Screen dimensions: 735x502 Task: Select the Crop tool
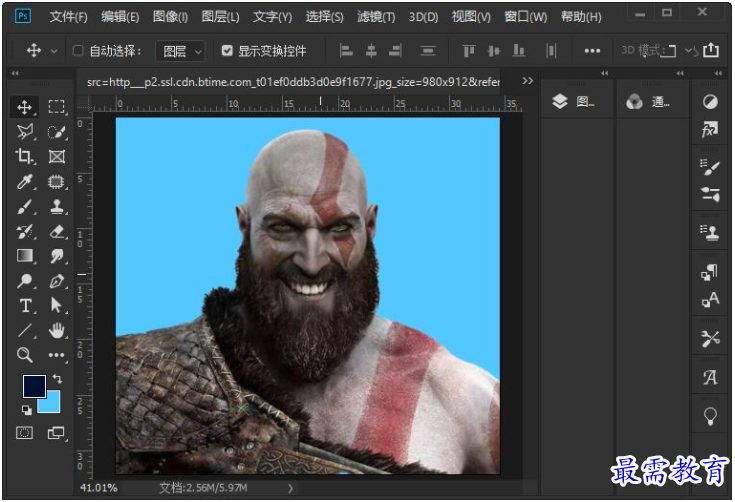24,157
